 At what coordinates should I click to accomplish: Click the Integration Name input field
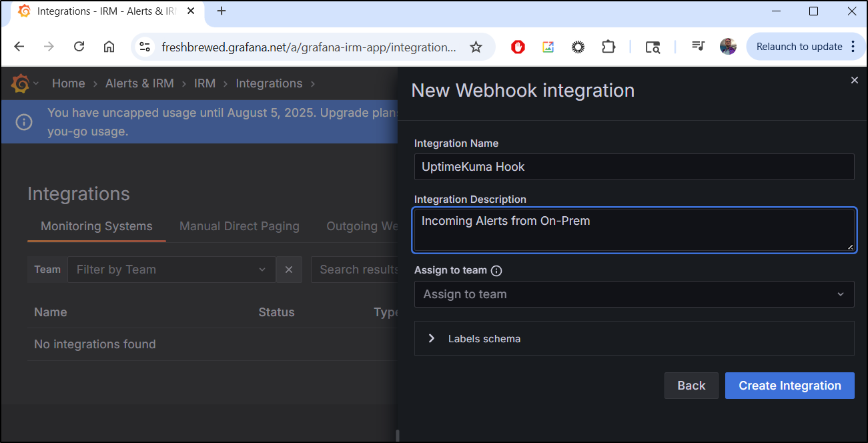pyautogui.click(x=634, y=167)
